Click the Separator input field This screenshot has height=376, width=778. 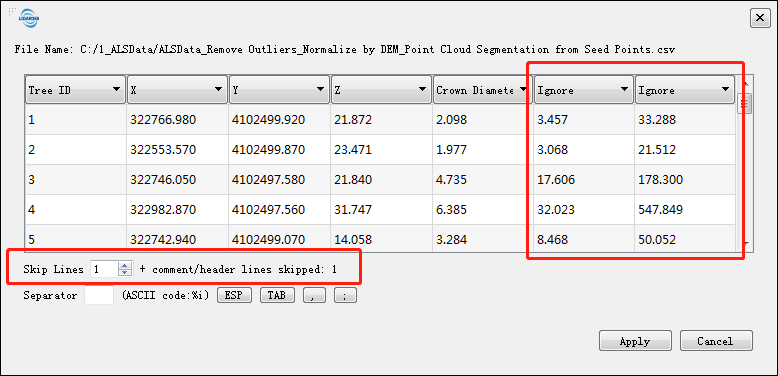point(99,295)
